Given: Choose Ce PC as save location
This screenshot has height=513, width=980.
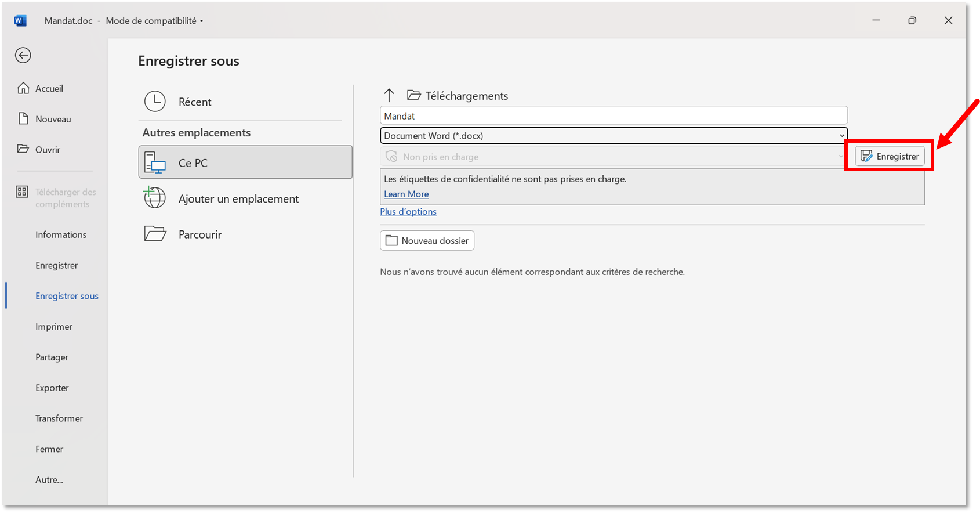Looking at the screenshot, I should pos(245,162).
